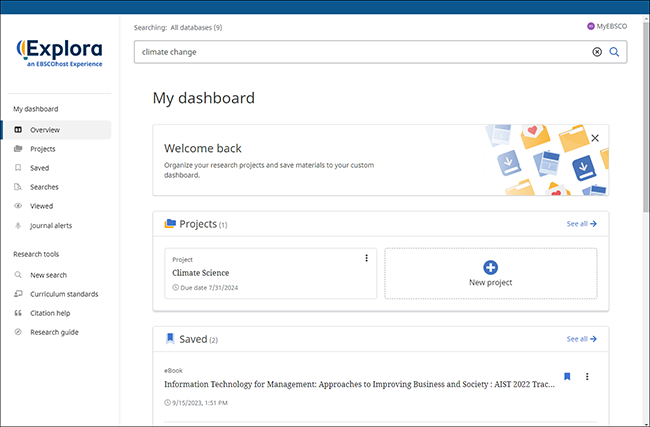Open Journal alerts in the sidebar
This screenshot has height=427, width=650.
(x=51, y=226)
